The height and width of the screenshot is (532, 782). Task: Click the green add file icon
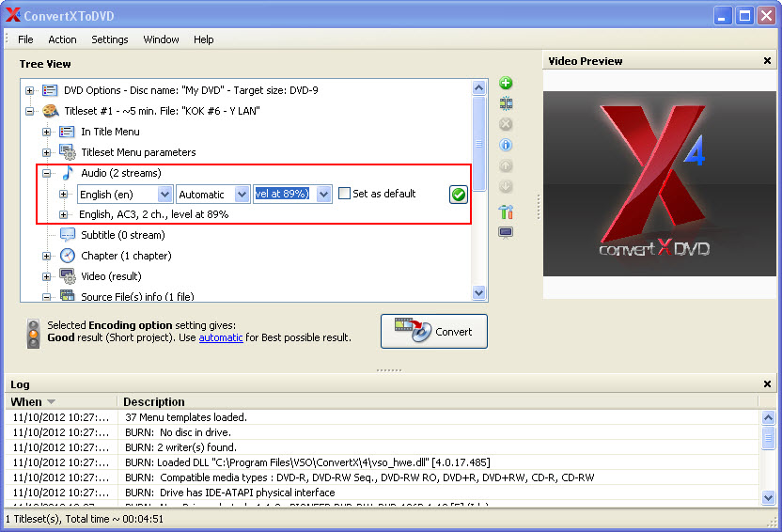506,84
